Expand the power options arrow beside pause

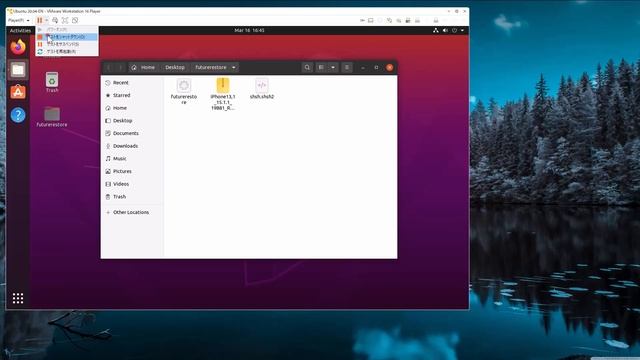47,20
